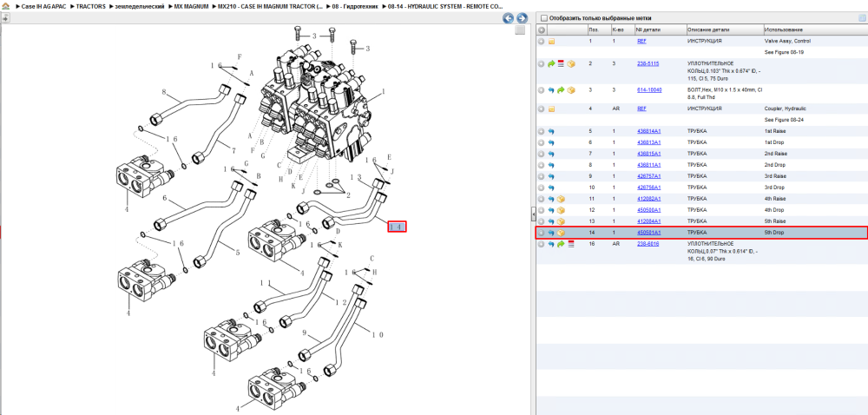The width and height of the screenshot is (868, 415).
Task: Open the note icon on position 4 row
Action: 551,109
